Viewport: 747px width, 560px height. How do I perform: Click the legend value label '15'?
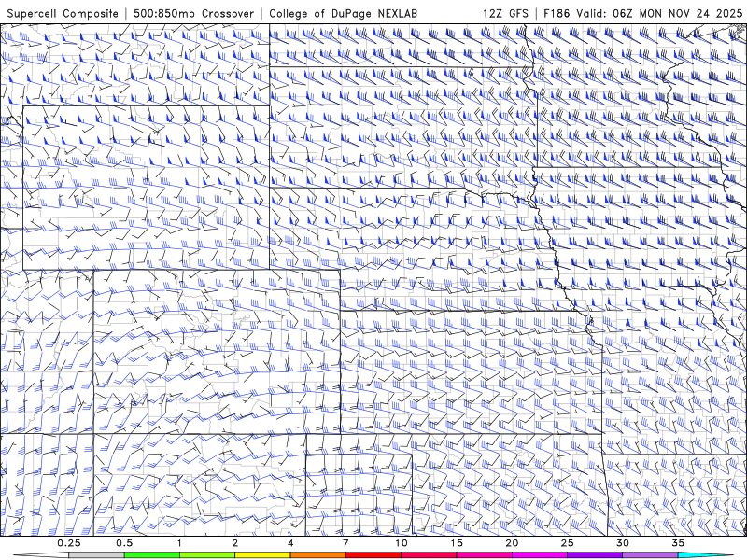457,543
